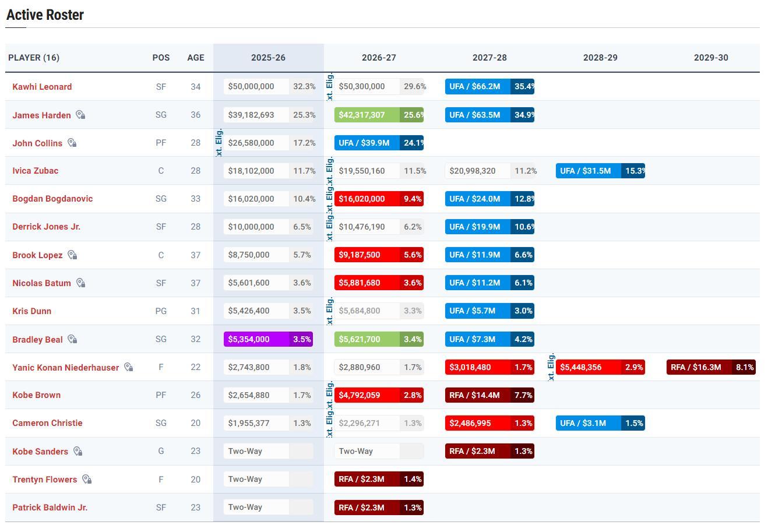Screen dimensions: 768x532
Task: Click the contract note icon beside John Collins
Action: click(72, 143)
